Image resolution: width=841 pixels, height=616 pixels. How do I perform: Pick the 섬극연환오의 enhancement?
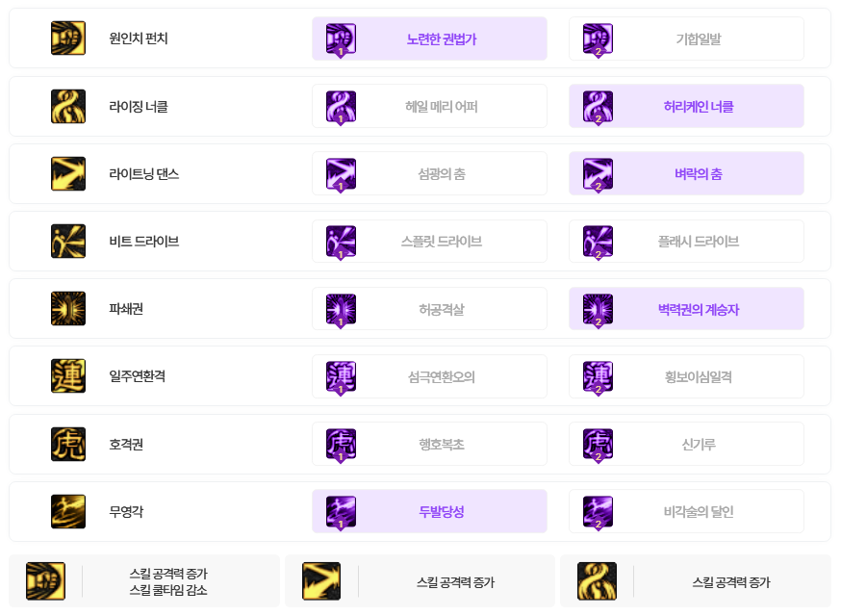tap(429, 376)
